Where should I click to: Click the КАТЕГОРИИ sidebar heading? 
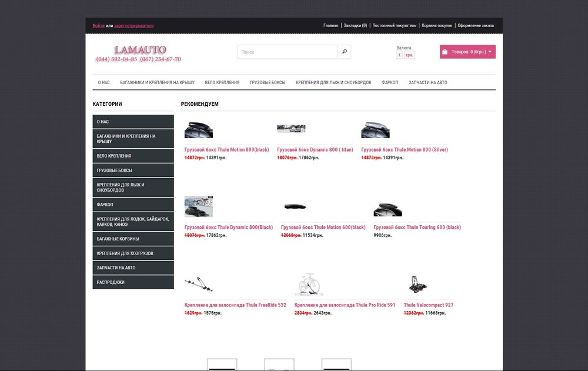107,104
